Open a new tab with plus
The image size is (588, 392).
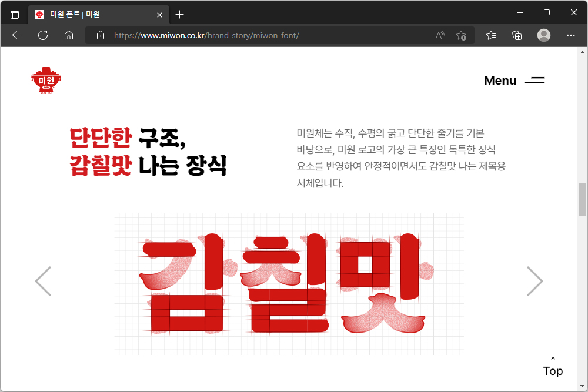click(x=179, y=15)
